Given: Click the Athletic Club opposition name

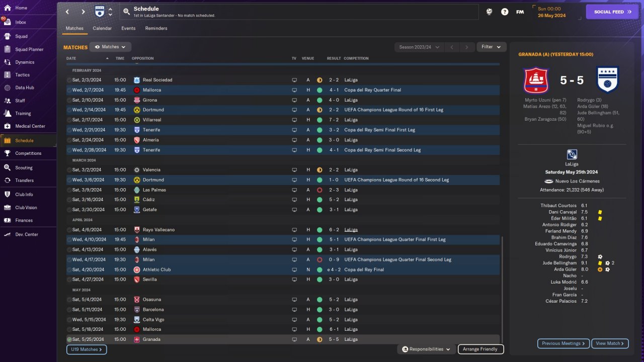Looking at the screenshot, I should point(156,269).
